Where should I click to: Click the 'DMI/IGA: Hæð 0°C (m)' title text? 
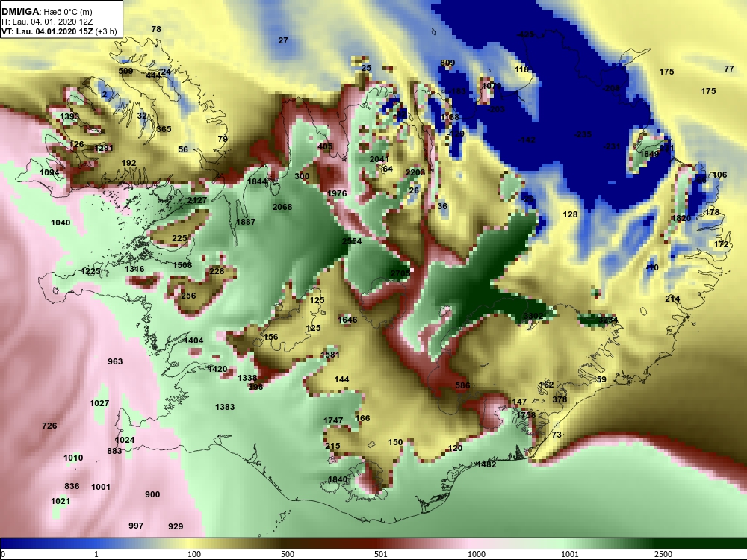pos(46,11)
